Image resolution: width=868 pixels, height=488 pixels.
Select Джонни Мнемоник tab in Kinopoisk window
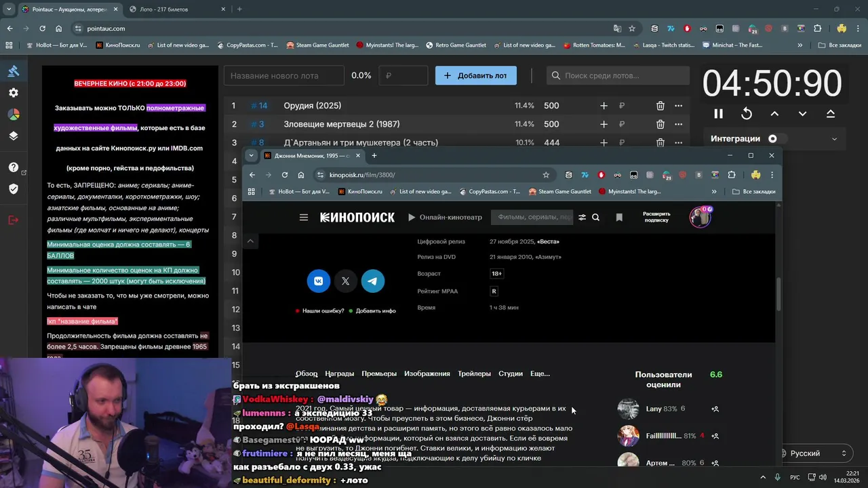click(313, 155)
